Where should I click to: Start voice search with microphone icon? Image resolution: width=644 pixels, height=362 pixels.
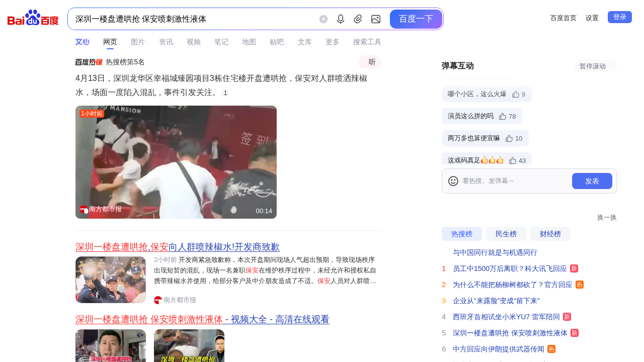click(x=341, y=19)
